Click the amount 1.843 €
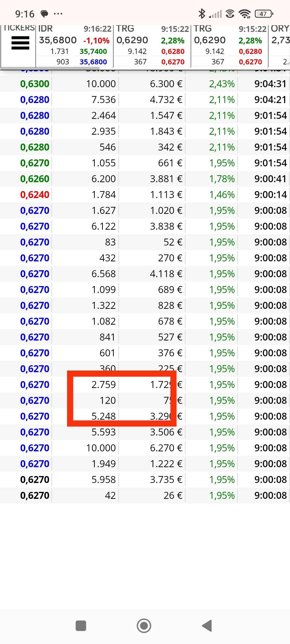The image size is (290, 644). pos(166,131)
